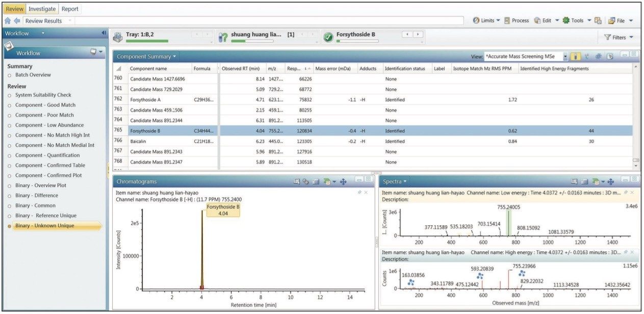Click the Filters funnel icon
The image size is (644, 314).
tap(607, 37)
